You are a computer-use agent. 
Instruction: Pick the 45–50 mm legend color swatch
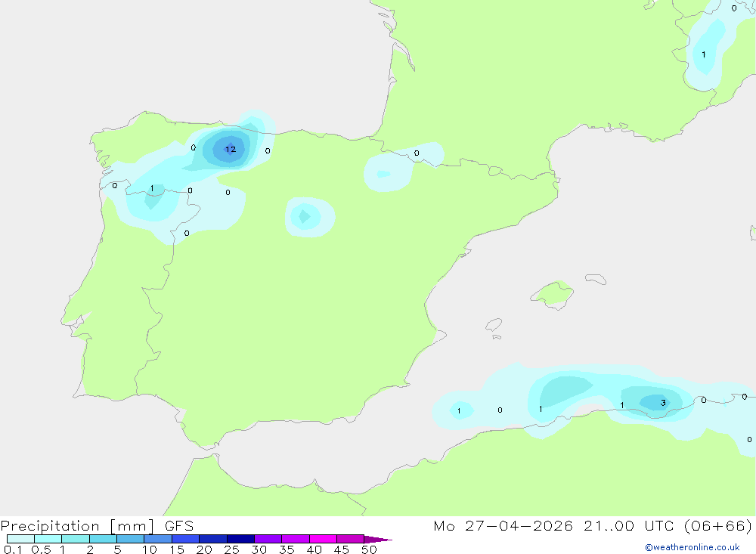350,539
